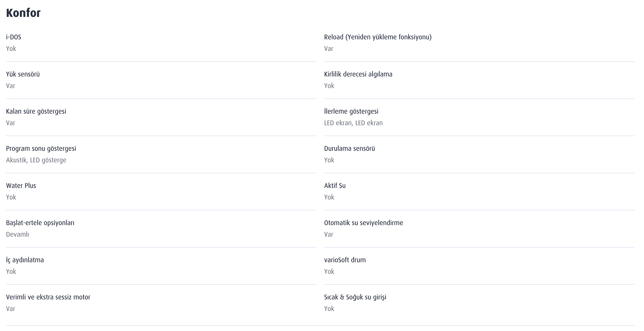Select the Kalan süre göstergesi label
This screenshot has height=331, width=644.
[36, 111]
